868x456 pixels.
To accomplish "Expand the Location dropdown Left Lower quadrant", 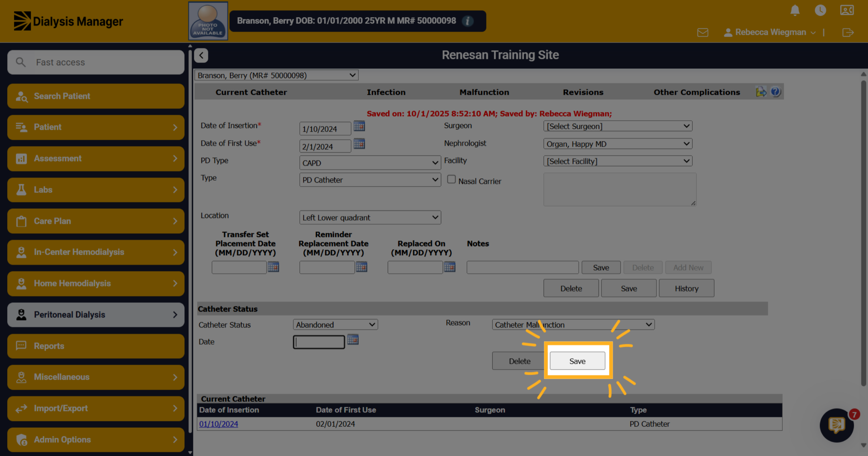I will [x=370, y=218].
